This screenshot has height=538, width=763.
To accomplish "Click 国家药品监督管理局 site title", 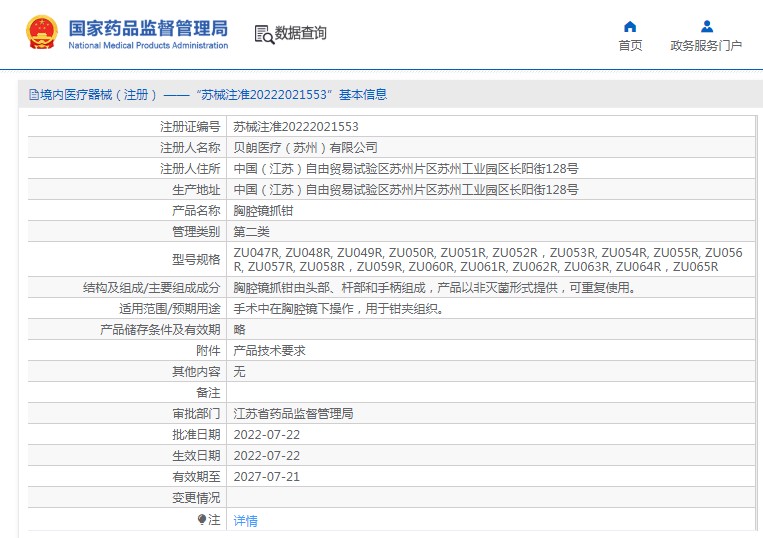I will (x=148, y=28).
